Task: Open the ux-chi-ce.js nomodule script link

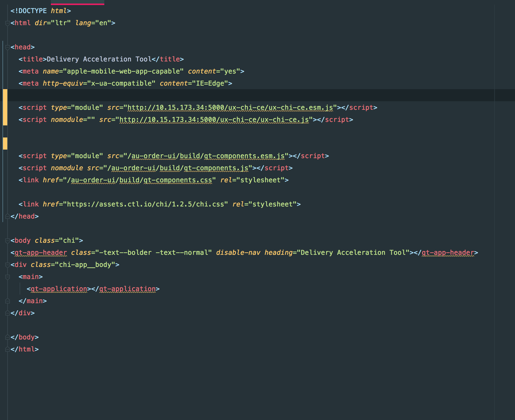Action: coord(214,120)
